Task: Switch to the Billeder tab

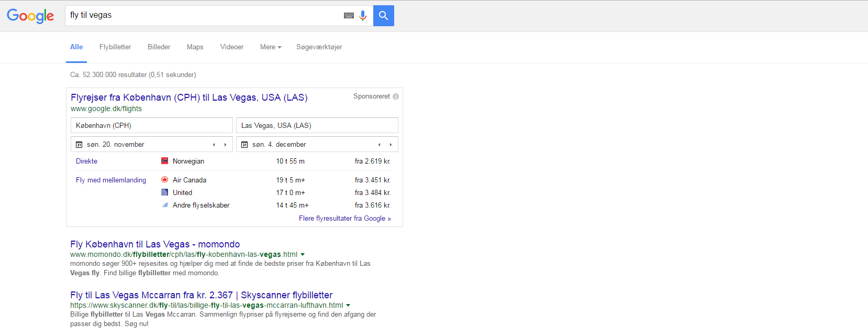Action: click(159, 47)
